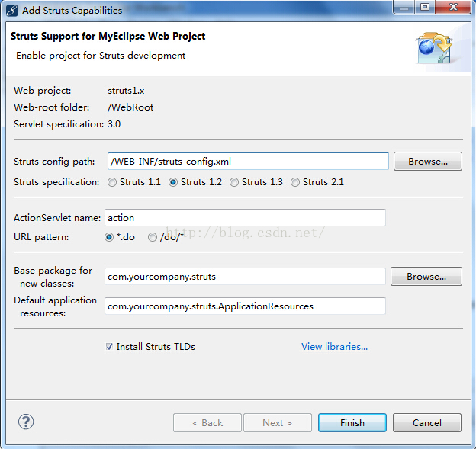
Task: Focus the ActionServlet name field
Action: click(245, 217)
